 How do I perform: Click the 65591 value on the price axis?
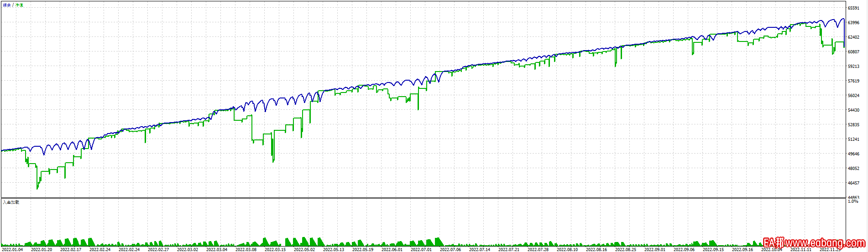pyautogui.click(x=853, y=8)
